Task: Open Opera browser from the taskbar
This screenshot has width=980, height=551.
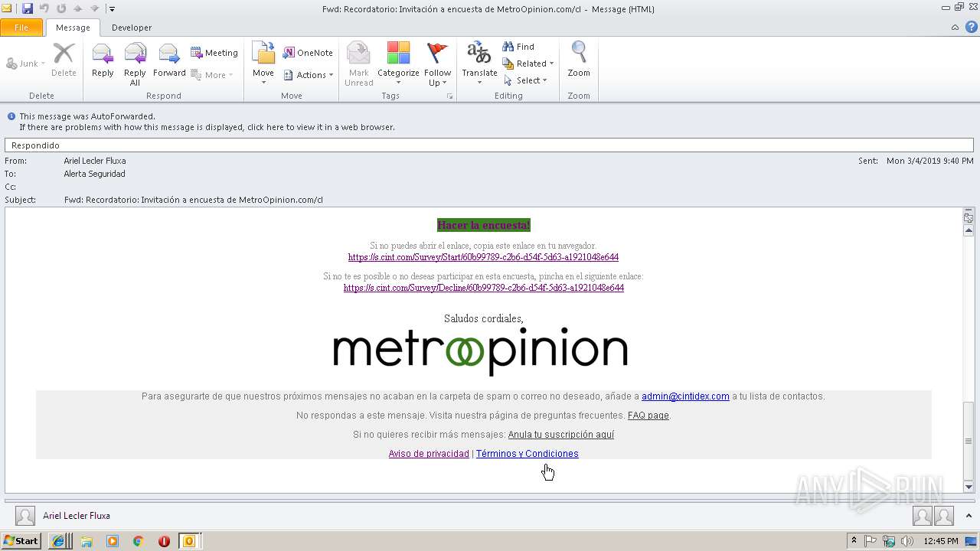Action: 164,541
